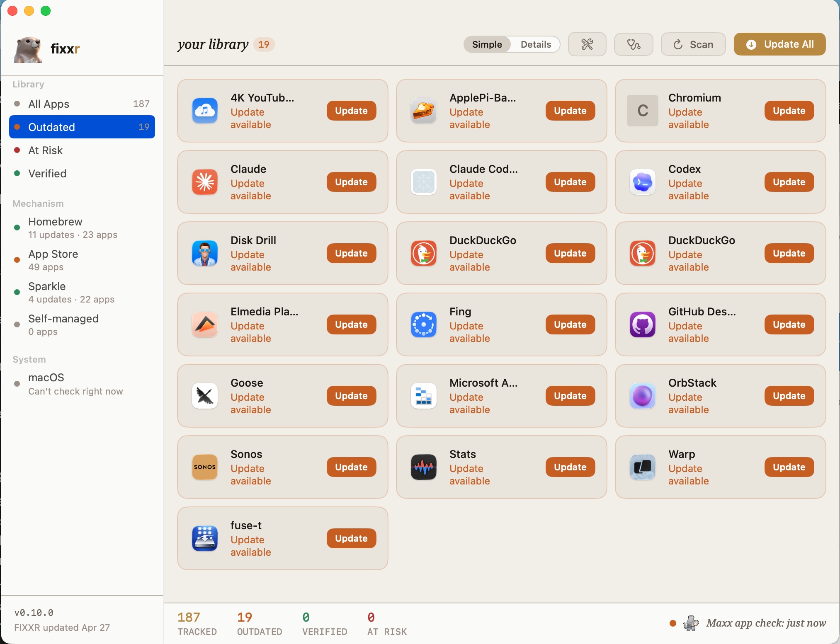This screenshot has height=644, width=840.
Task: Click the OrbStack app icon
Action: (642, 396)
